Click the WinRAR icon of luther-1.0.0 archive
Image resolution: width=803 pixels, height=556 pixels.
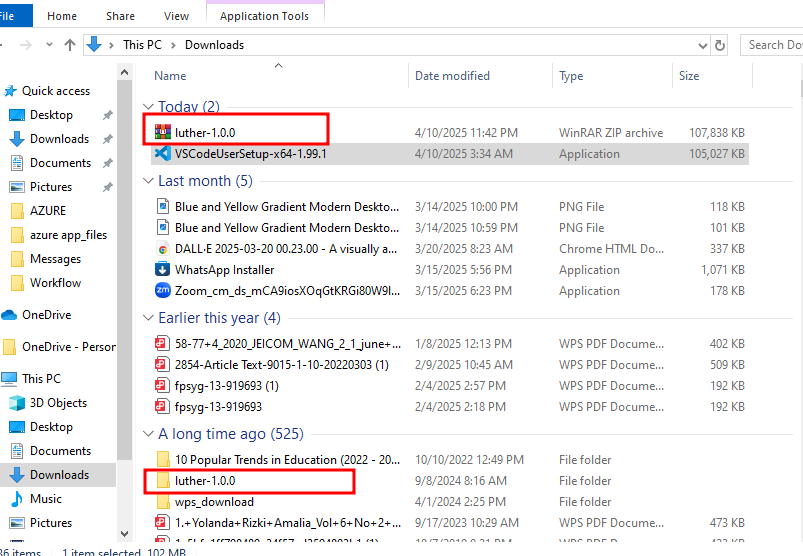point(163,132)
